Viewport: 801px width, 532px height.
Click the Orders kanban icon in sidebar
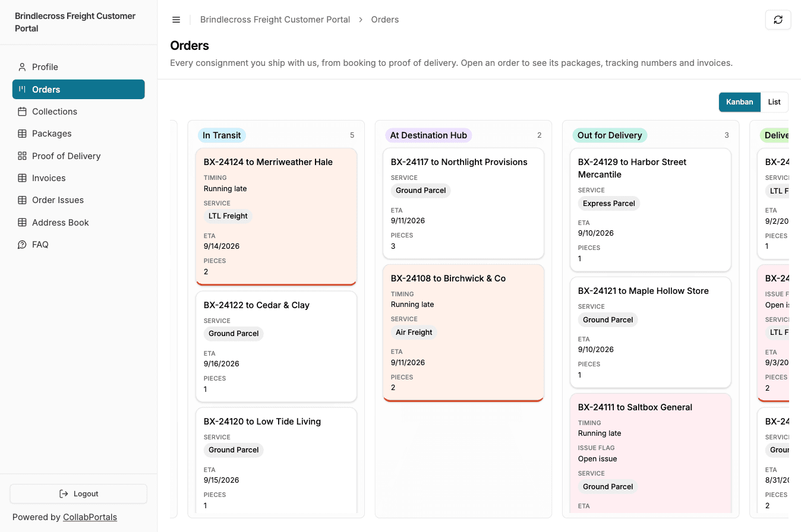coord(22,90)
